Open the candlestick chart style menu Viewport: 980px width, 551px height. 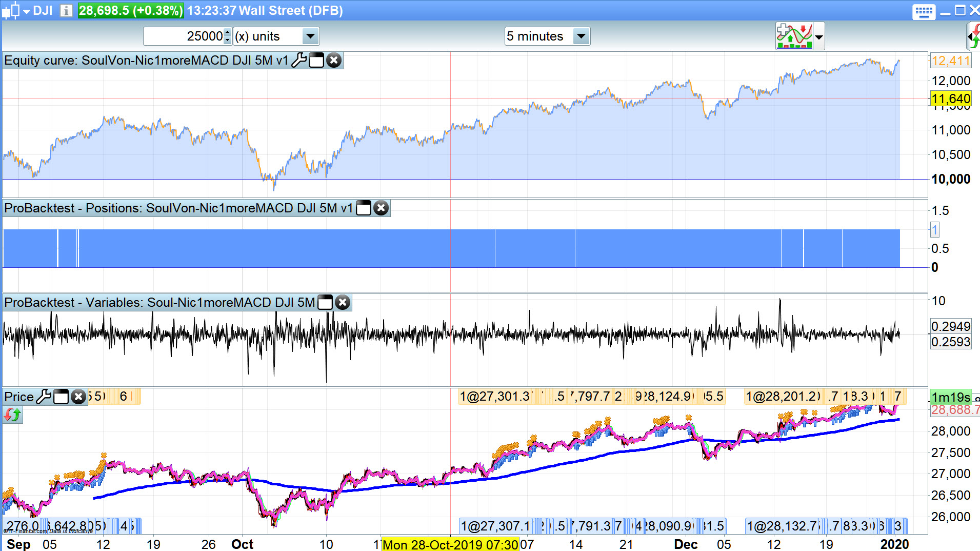pyautogui.click(x=16, y=10)
